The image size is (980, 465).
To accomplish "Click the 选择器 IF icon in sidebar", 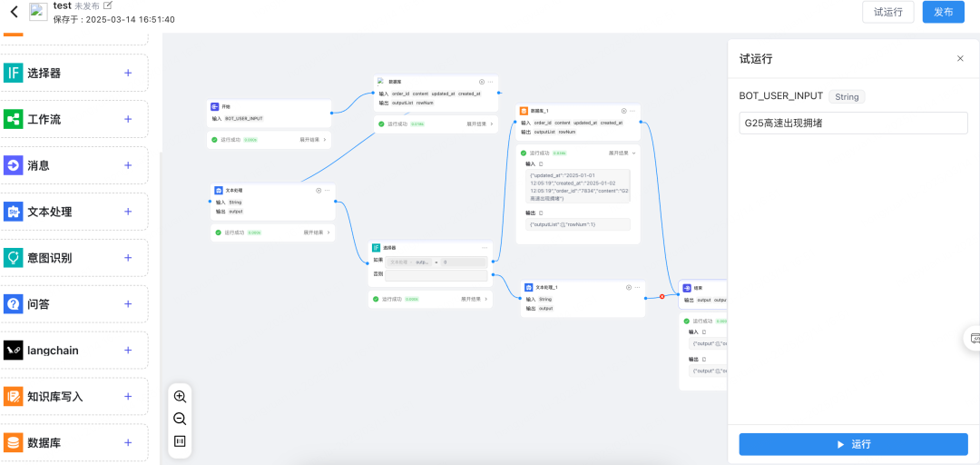I will pyautogui.click(x=13, y=74).
